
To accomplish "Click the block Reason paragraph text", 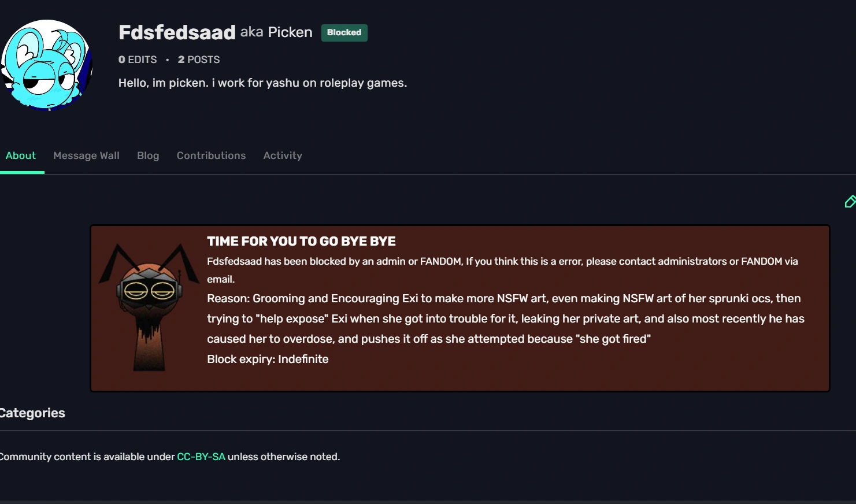I will pos(505,318).
